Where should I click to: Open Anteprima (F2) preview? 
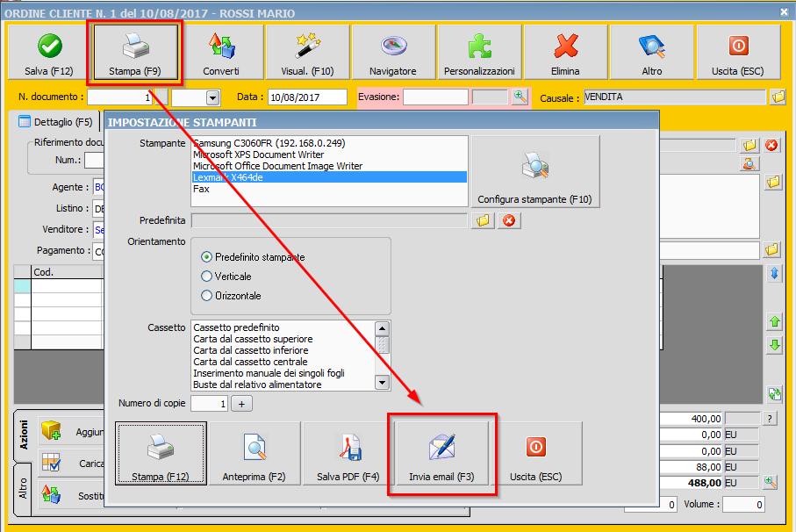[255, 453]
